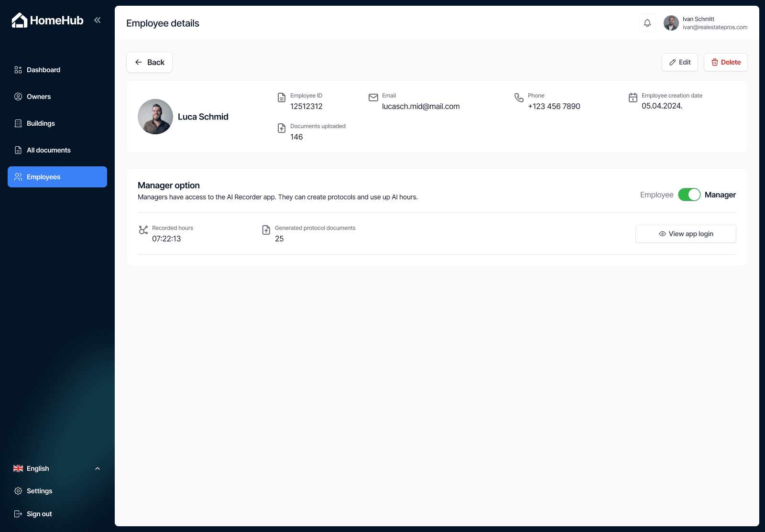Click the Manager label beside the switch
This screenshot has height=532, width=765.
click(x=720, y=195)
